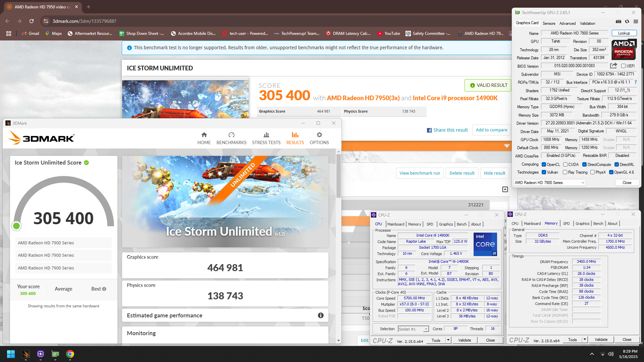Click the Validate button in left CPU-Z window
This screenshot has width=644, height=362.
465,340
